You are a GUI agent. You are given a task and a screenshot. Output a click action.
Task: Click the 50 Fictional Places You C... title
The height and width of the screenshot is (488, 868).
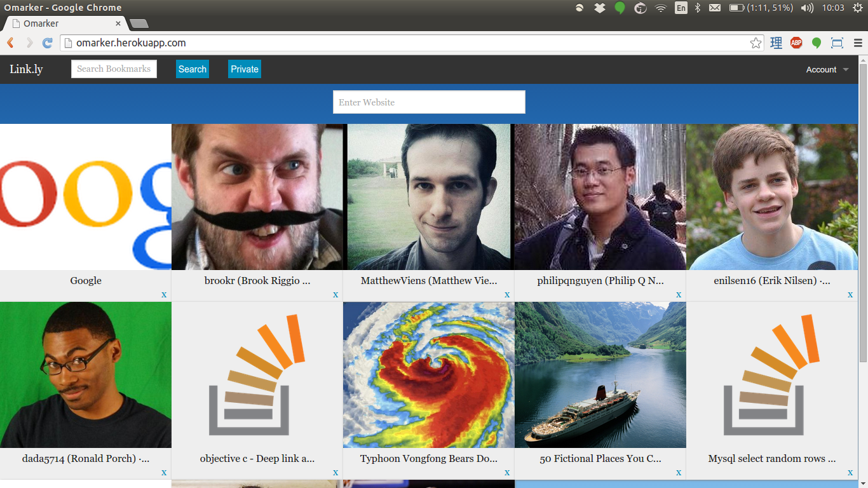point(600,458)
